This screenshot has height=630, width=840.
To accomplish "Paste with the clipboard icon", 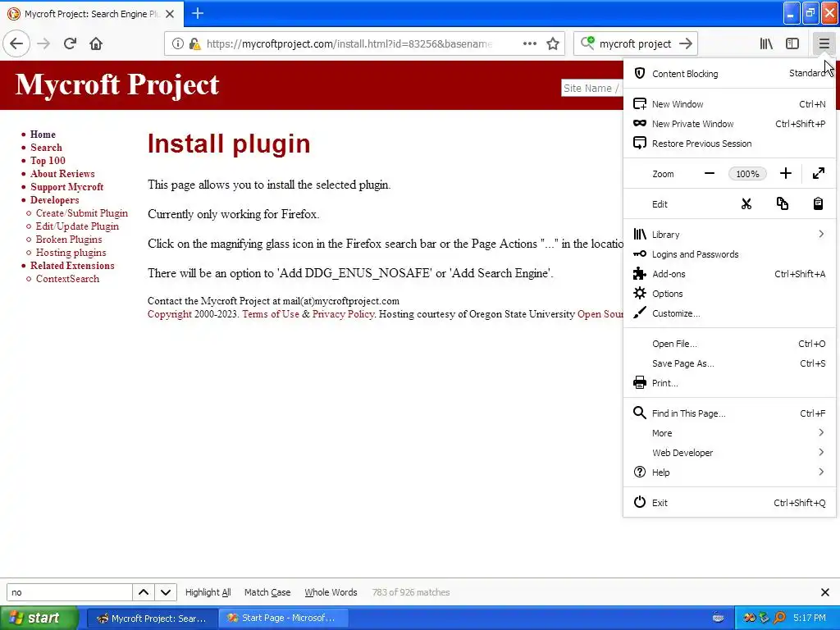I will (x=818, y=204).
